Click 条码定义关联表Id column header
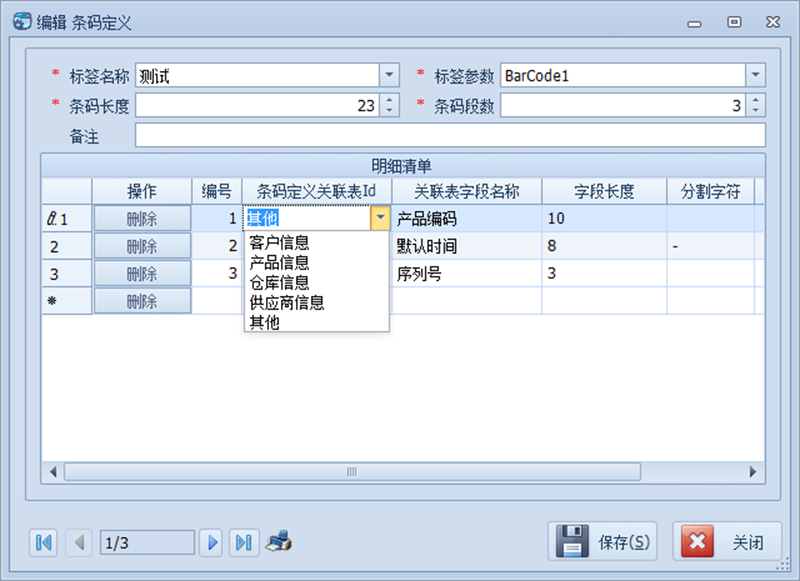The image size is (800, 581). [x=316, y=191]
